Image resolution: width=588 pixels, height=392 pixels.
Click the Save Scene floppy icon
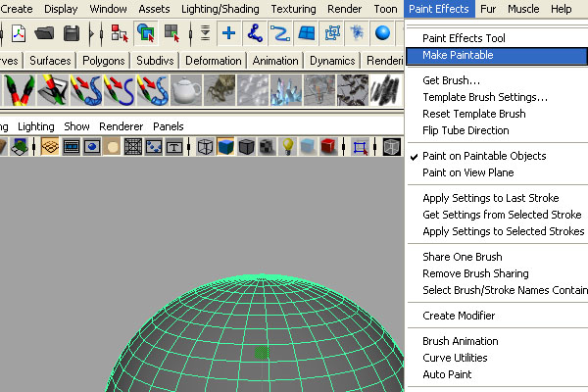pyautogui.click(x=72, y=33)
